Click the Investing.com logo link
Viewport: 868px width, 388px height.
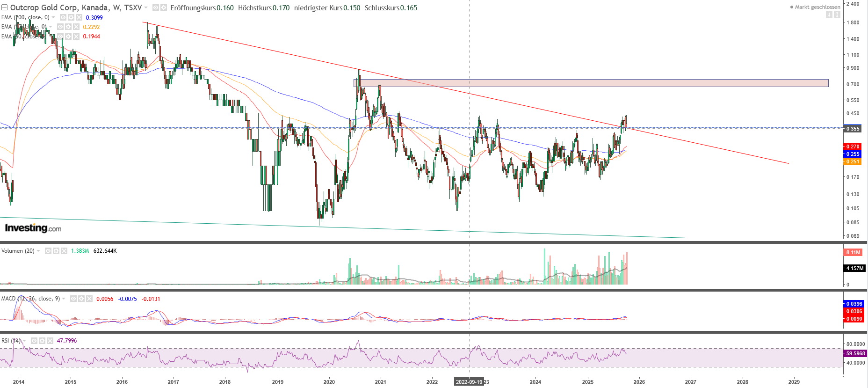(33, 228)
